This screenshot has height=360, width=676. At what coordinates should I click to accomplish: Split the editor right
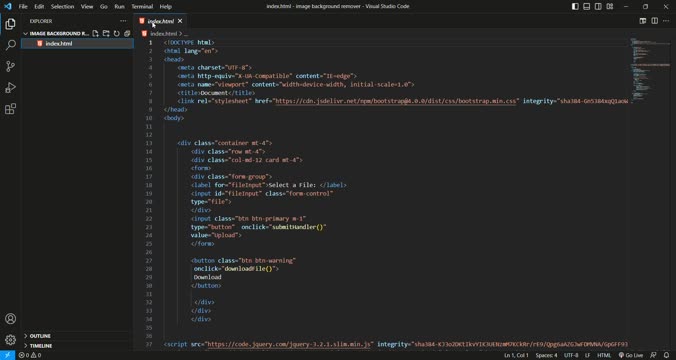pyautogui.click(x=654, y=21)
